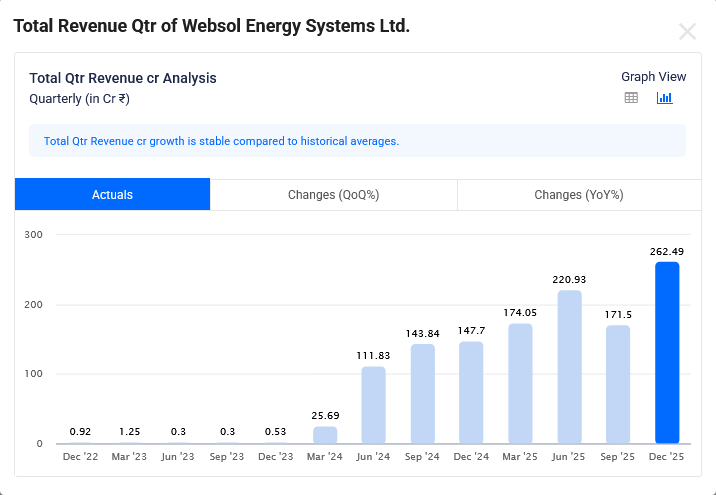The image size is (716, 495).
Task: Click the Sep '24 bar
Action: [x=423, y=394]
